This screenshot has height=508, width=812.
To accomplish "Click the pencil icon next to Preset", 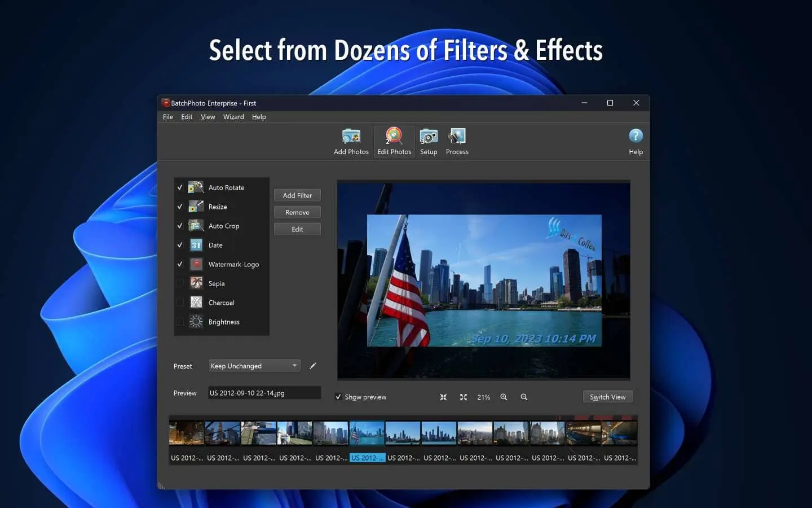I will pyautogui.click(x=313, y=366).
